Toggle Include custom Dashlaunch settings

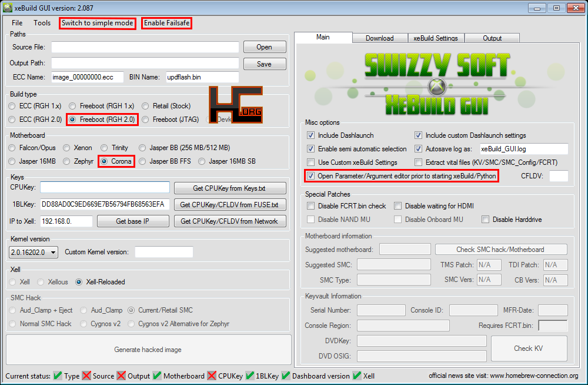point(418,135)
